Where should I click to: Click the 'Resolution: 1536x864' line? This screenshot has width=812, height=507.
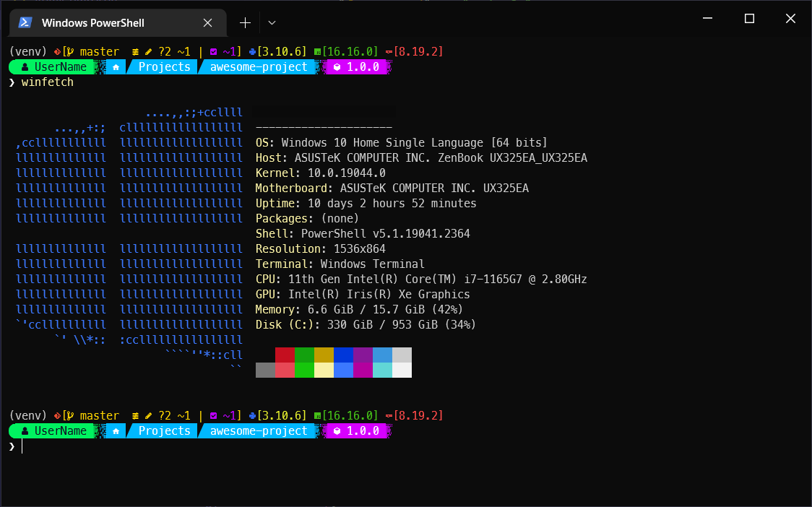pyautogui.click(x=321, y=249)
